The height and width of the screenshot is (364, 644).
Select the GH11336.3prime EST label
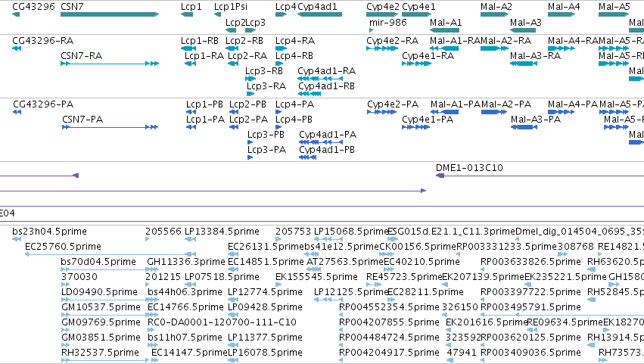pyautogui.click(x=186, y=262)
